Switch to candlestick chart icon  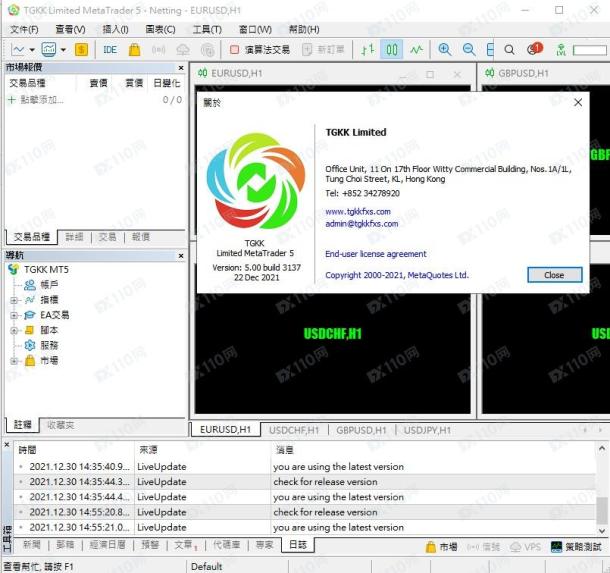(392, 50)
